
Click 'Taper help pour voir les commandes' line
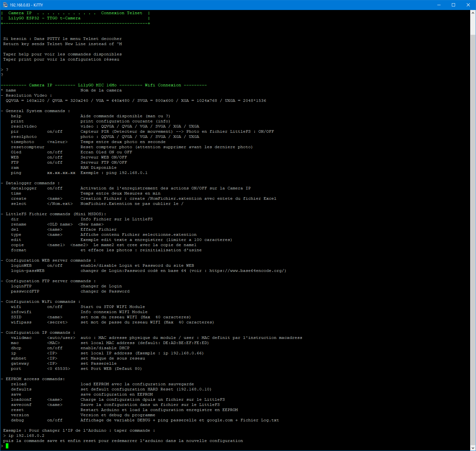63,54
